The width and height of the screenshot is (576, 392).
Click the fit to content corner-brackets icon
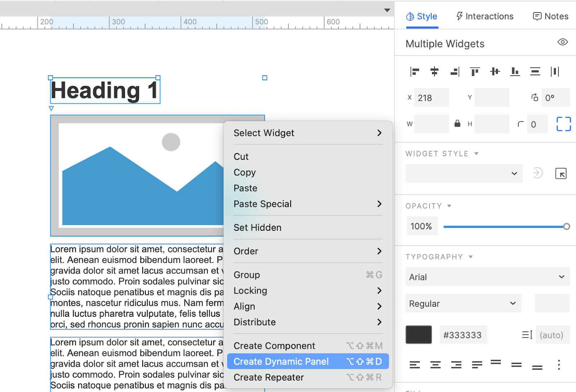tap(563, 124)
